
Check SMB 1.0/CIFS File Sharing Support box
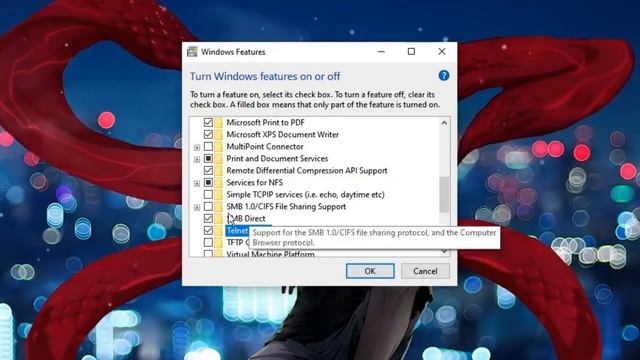coord(208,207)
